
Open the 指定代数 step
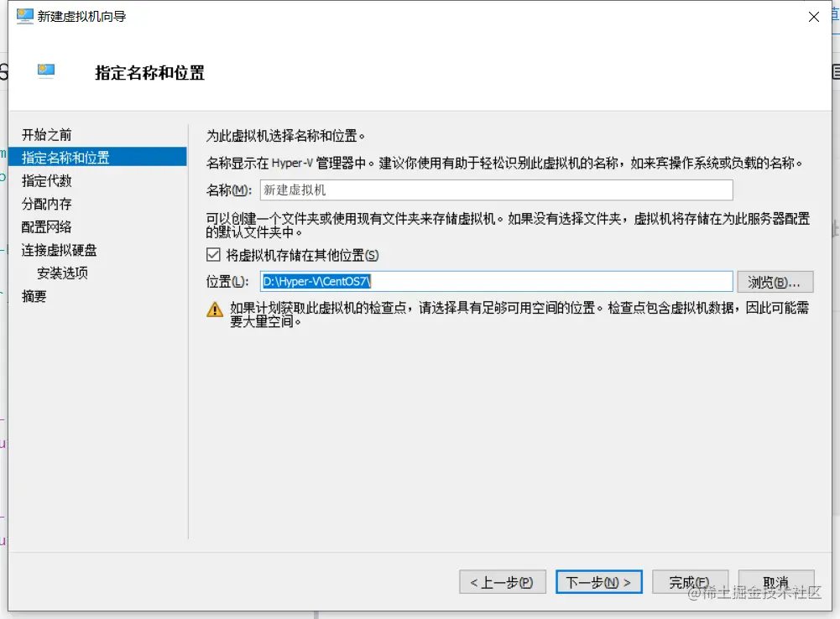(47, 181)
